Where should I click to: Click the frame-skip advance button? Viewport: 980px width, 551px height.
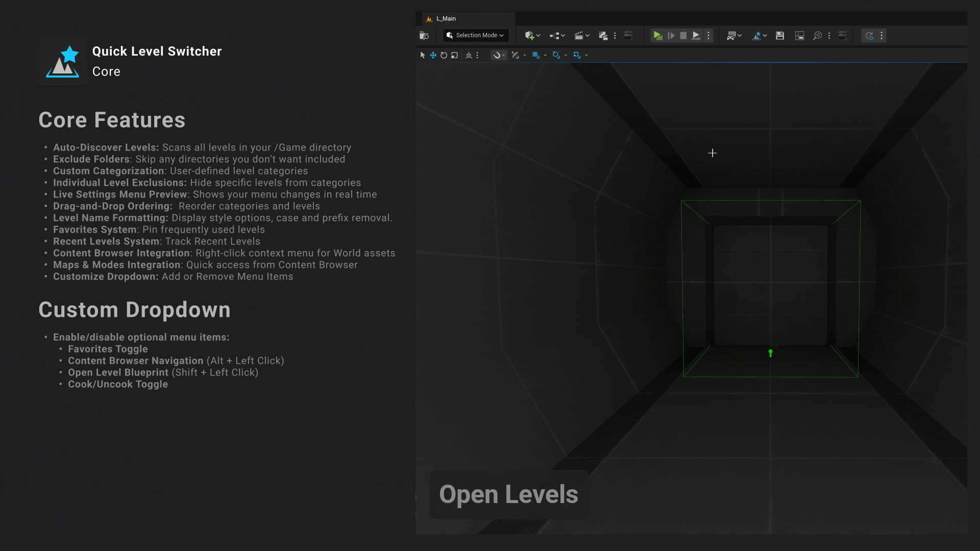pos(671,36)
